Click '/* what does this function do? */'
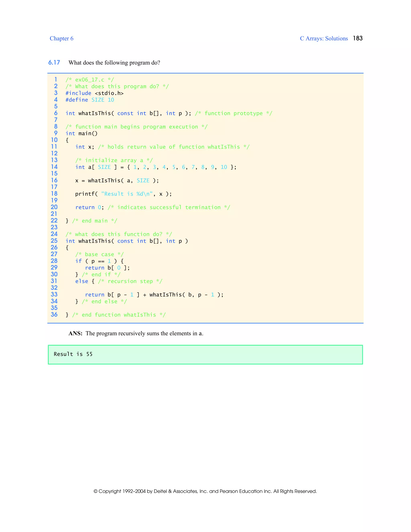Viewport: 411px width, 532px height. tap(119, 234)
